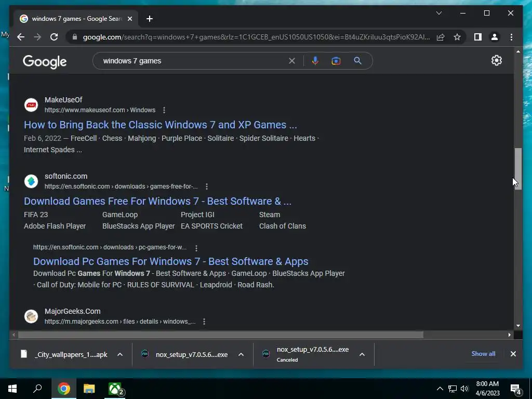This screenshot has width=532, height=399.
Task: Click the Adobe Flash Player sitelink
Action: click(55, 226)
